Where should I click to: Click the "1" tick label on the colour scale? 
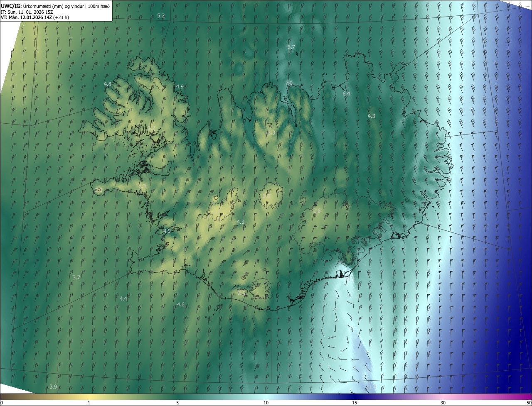point(89,403)
